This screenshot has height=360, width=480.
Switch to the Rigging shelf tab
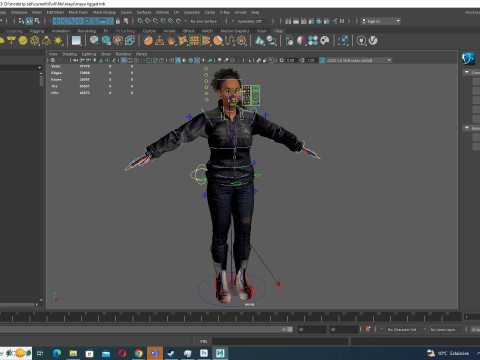point(37,31)
